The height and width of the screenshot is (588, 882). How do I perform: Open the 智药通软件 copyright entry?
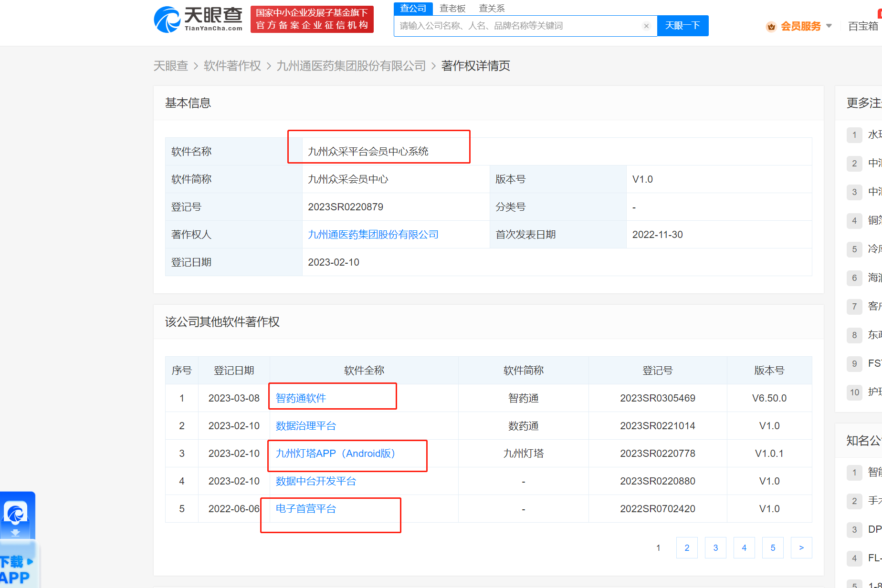(301, 398)
